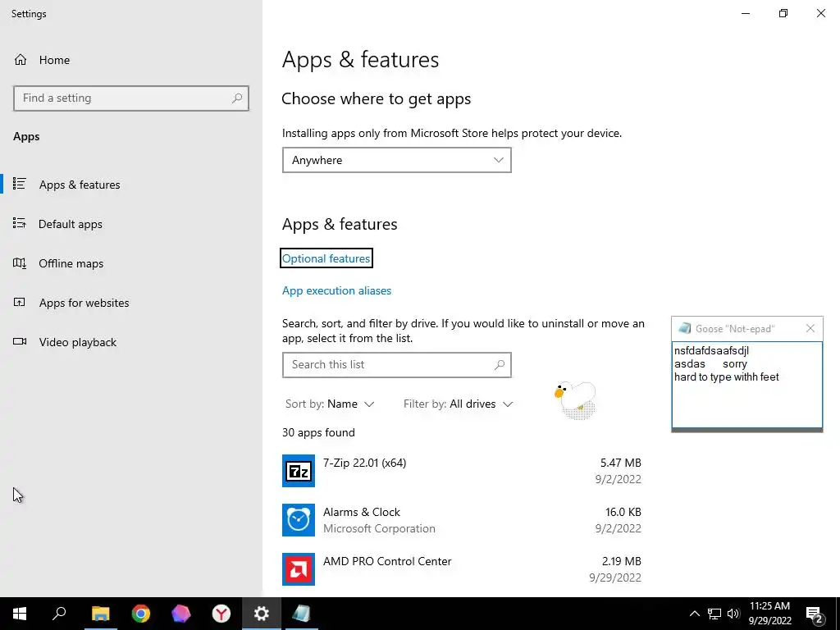Click the desktop goose
Image resolution: width=840 pixels, height=630 pixels.
click(575, 399)
